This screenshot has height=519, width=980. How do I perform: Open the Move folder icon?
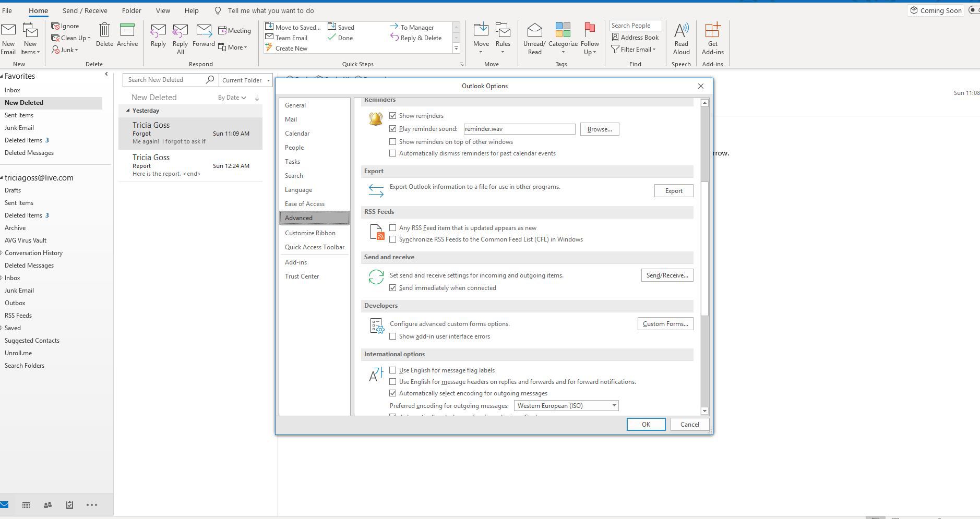(481, 30)
